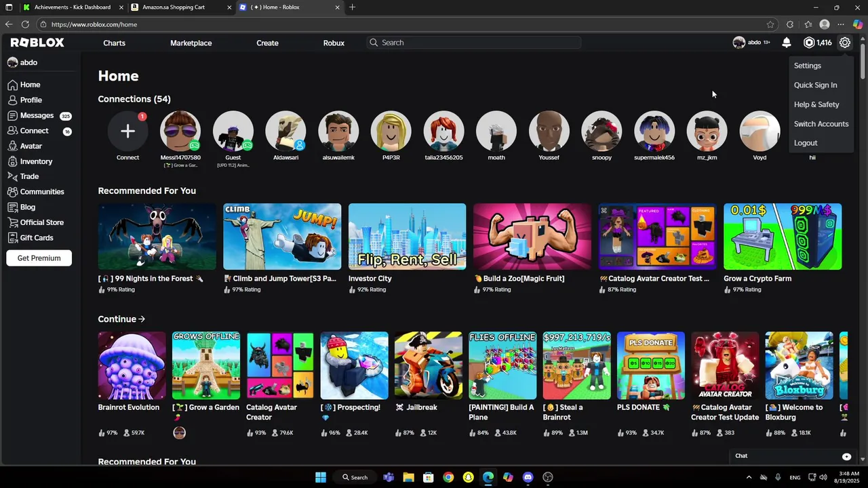This screenshot has height=488, width=868.
Task: Open the browser tab actions dropdown
Action: [x=9, y=7]
